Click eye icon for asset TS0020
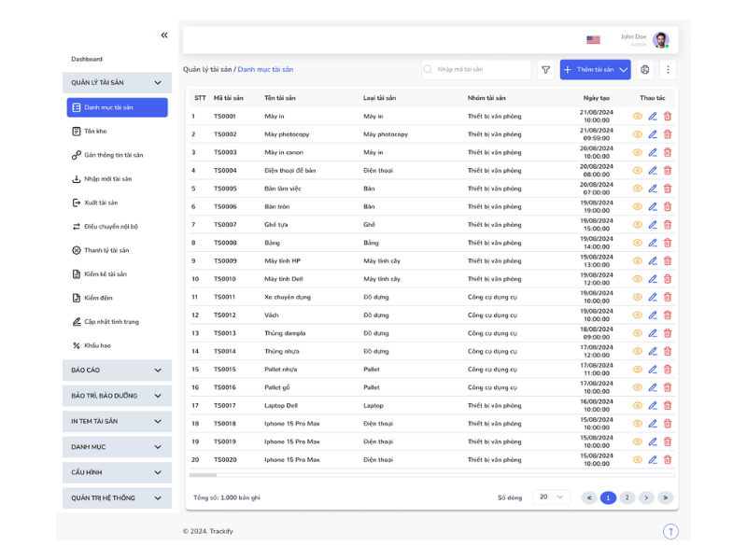The image size is (747, 560). coord(638,460)
